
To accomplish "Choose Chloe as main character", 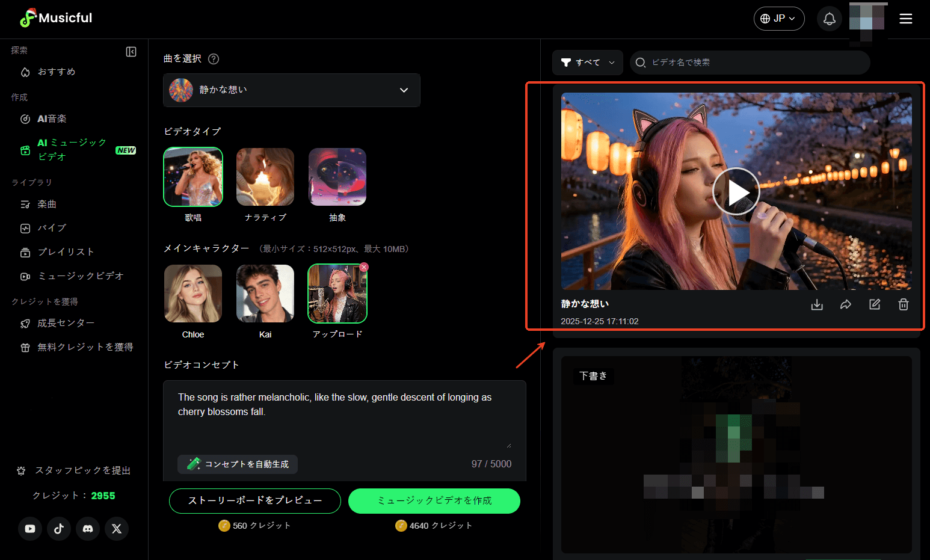I will 193,294.
